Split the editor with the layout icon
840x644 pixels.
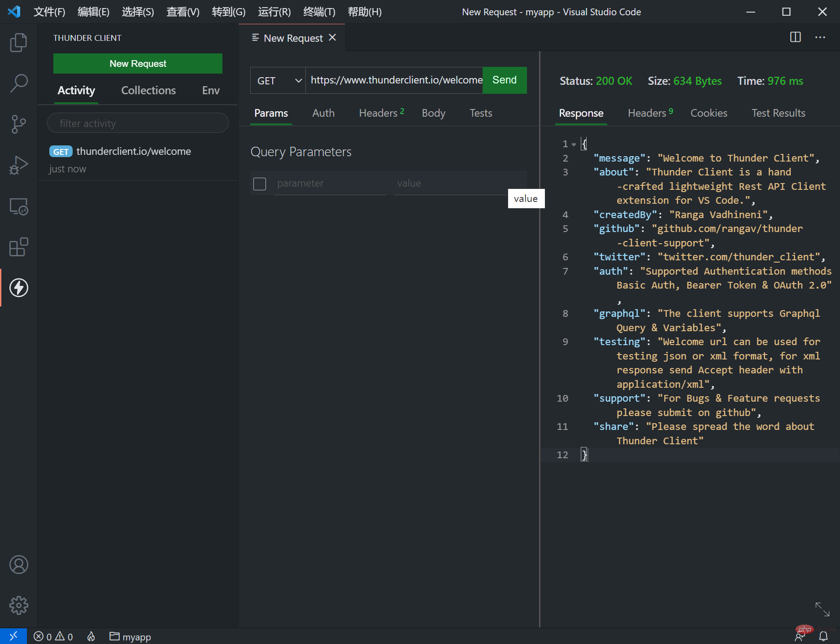click(795, 37)
